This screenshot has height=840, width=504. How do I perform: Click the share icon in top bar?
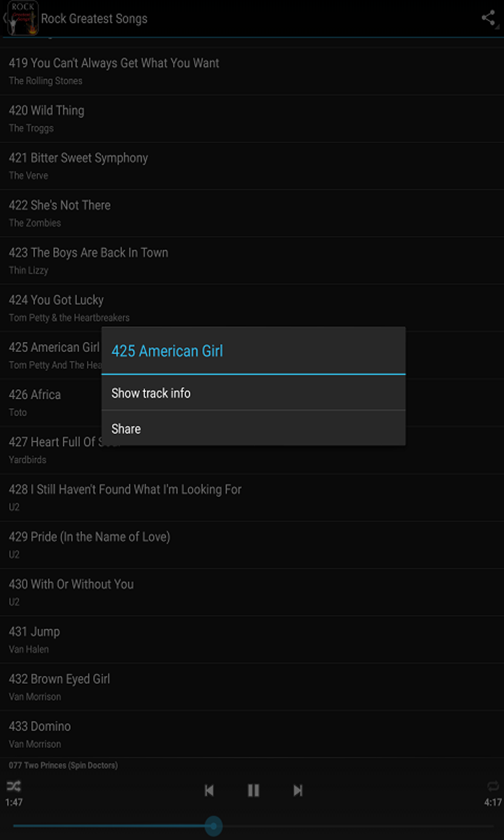pyautogui.click(x=488, y=18)
